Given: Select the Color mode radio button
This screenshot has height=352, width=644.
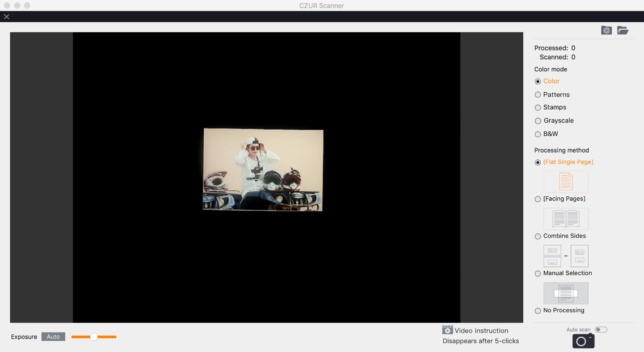Looking at the screenshot, I should (538, 82).
